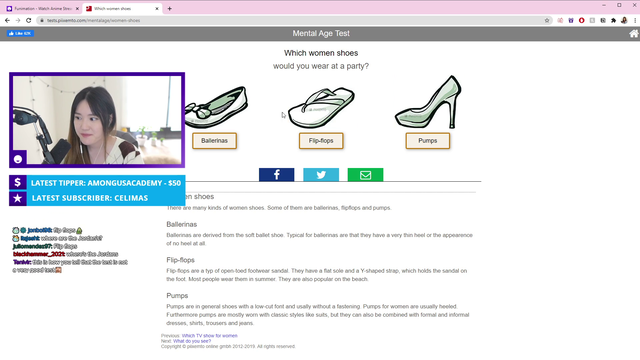This screenshot has height=360, width=640.
Task: Go to the Mental Age Test home icon
Action: click(634, 33)
